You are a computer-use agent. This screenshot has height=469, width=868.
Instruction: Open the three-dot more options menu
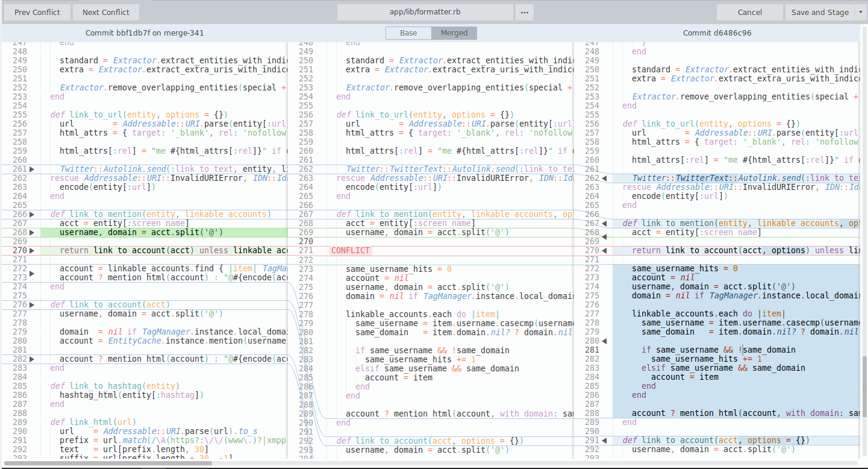coord(525,13)
